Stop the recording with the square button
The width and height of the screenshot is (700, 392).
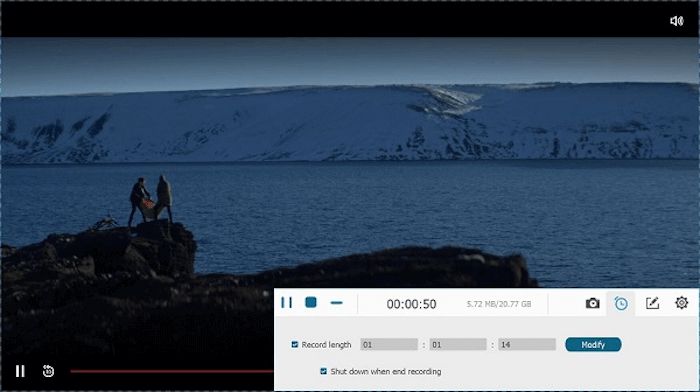(311, 303)
